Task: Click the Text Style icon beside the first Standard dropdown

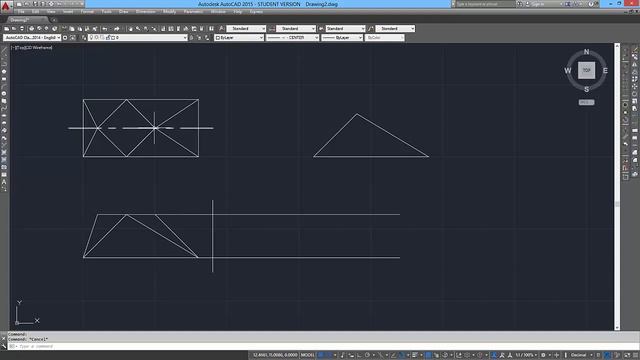Action: point(221,29)
